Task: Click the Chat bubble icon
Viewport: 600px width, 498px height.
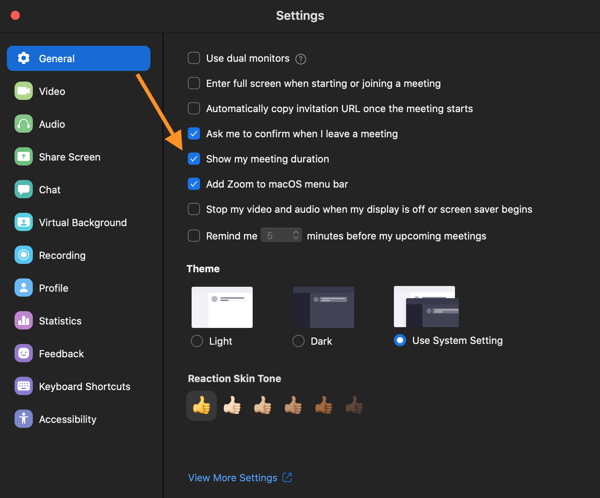Action: pos(24,189)
